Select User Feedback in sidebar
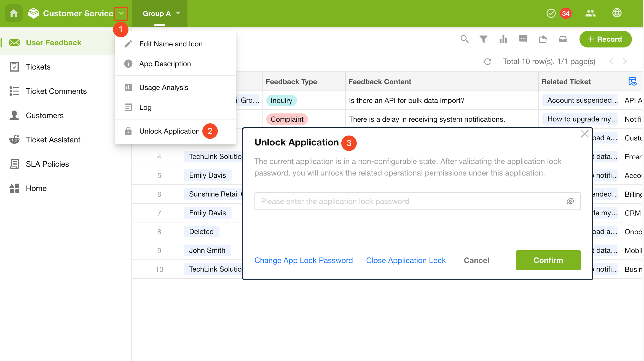 click(57, 43)
